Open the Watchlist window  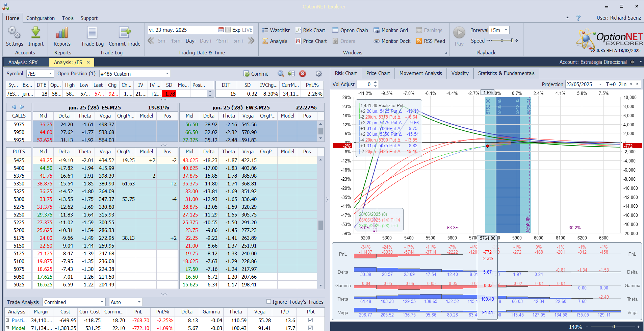pos(276,30)
